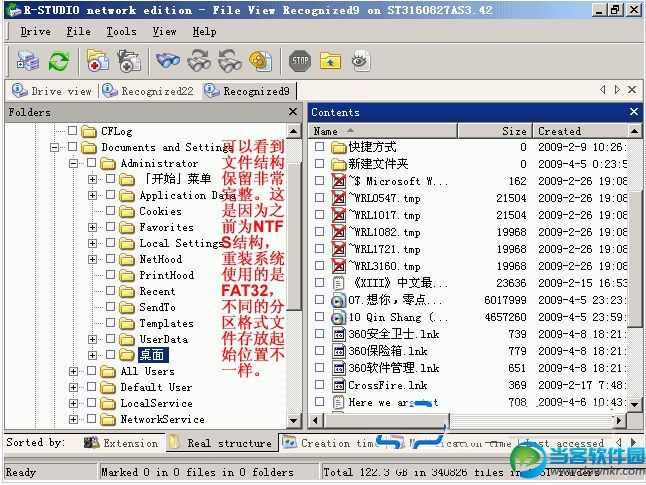The image size is (646, 485).
Task: Click the Cookies folder icon
Action: [x=126, y=211]
